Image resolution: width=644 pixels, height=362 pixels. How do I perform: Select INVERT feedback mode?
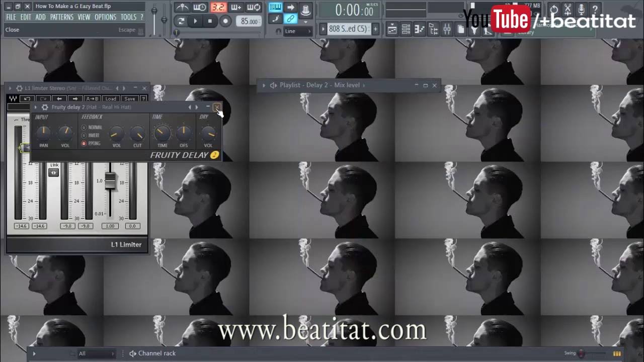pyautogui.click(x=91, y=135)
